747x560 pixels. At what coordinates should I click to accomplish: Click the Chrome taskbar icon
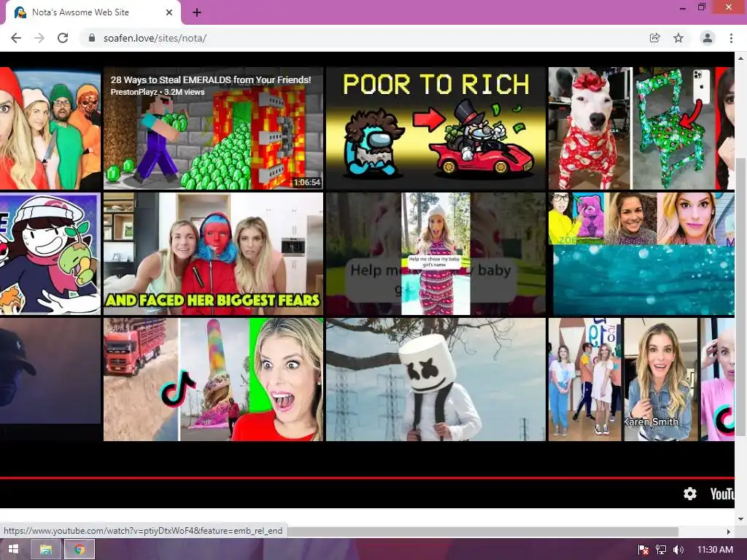tap(80, 550)
